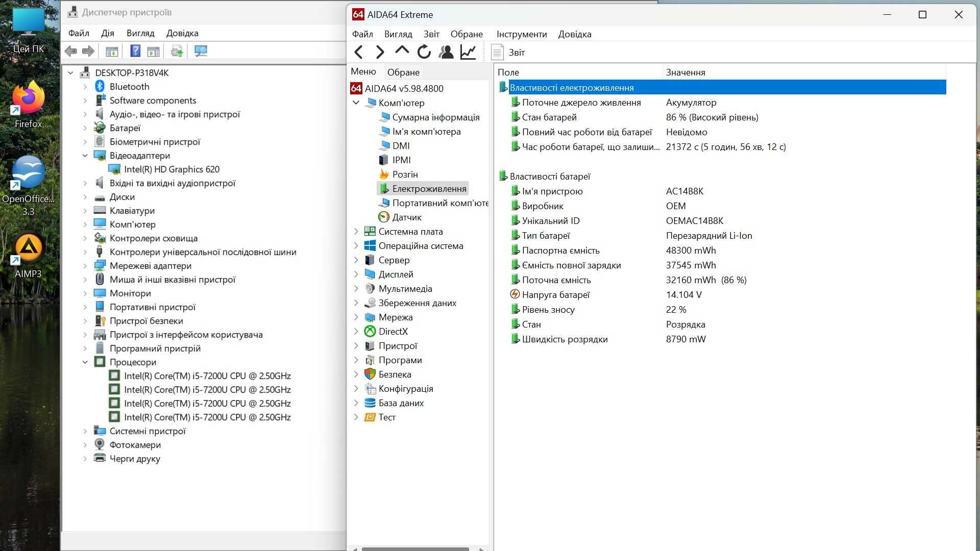Select Стан батарей 86 % row
The width and height of the screenshot is (980, 551).
pos(722,117)
